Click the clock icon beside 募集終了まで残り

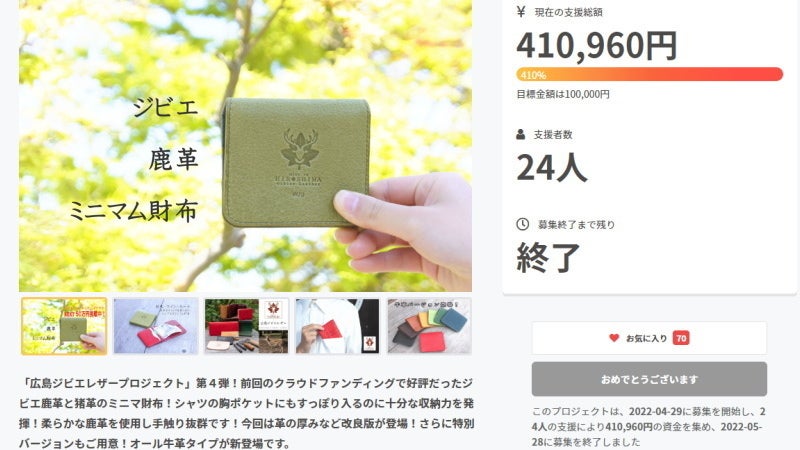522,224
